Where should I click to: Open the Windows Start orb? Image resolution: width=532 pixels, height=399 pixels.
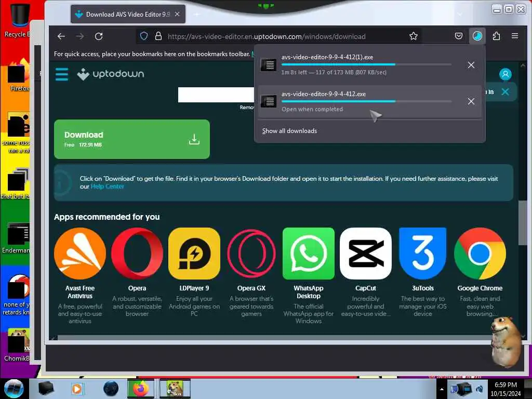coord(14,389)
